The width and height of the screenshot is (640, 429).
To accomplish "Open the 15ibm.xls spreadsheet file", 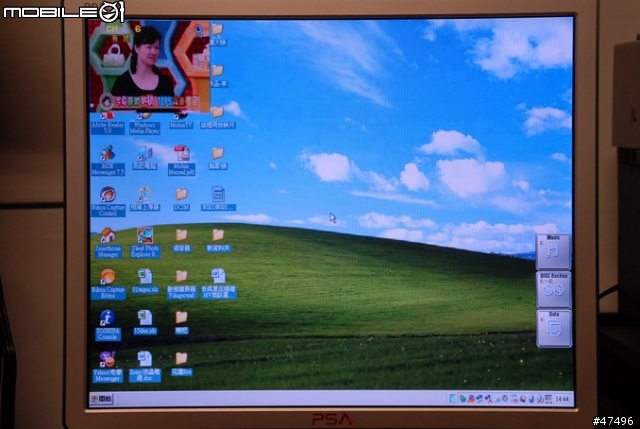I will [145, 322].
